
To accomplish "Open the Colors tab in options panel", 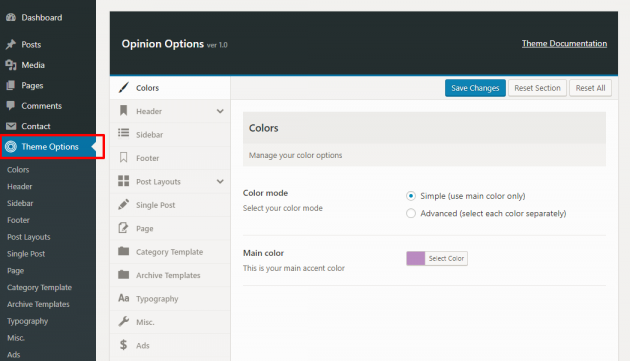I will click(x=170, y=88).
